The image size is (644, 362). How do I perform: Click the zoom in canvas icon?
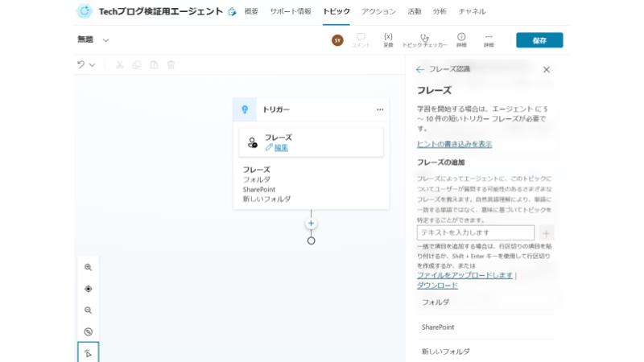point(89,267)
